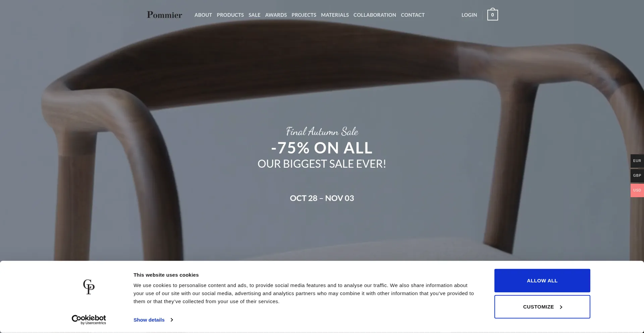644x333 pixels.
Task: Click the Login link
Action: (x=469, y=15)
